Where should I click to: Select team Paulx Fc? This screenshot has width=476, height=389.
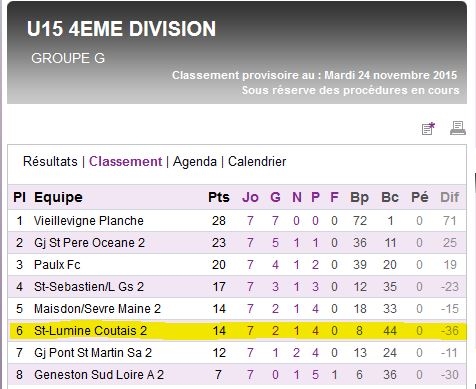pos(57,265)
